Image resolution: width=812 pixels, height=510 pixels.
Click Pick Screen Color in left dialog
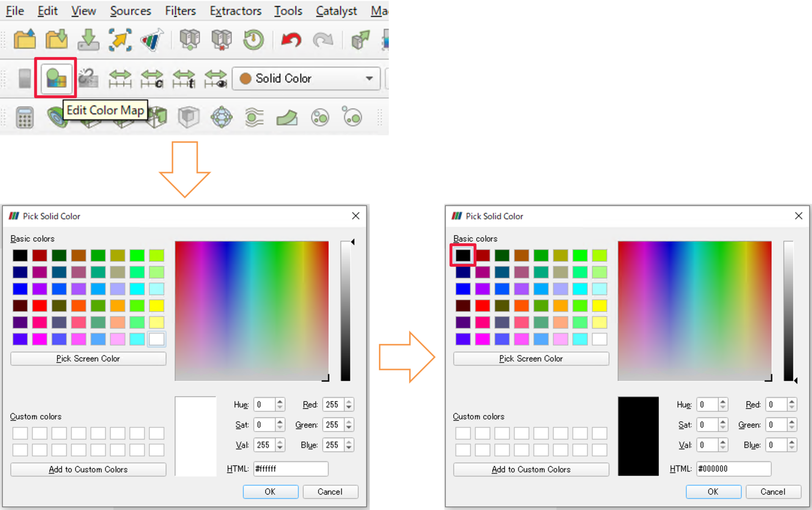(x=88, y=358)
